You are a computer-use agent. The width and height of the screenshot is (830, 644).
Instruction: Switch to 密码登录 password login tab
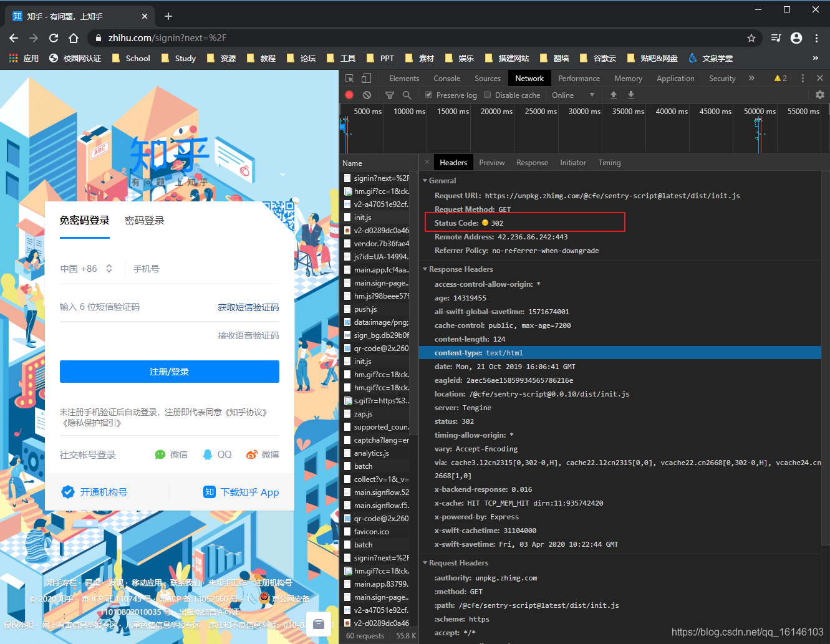pos(144,220)
